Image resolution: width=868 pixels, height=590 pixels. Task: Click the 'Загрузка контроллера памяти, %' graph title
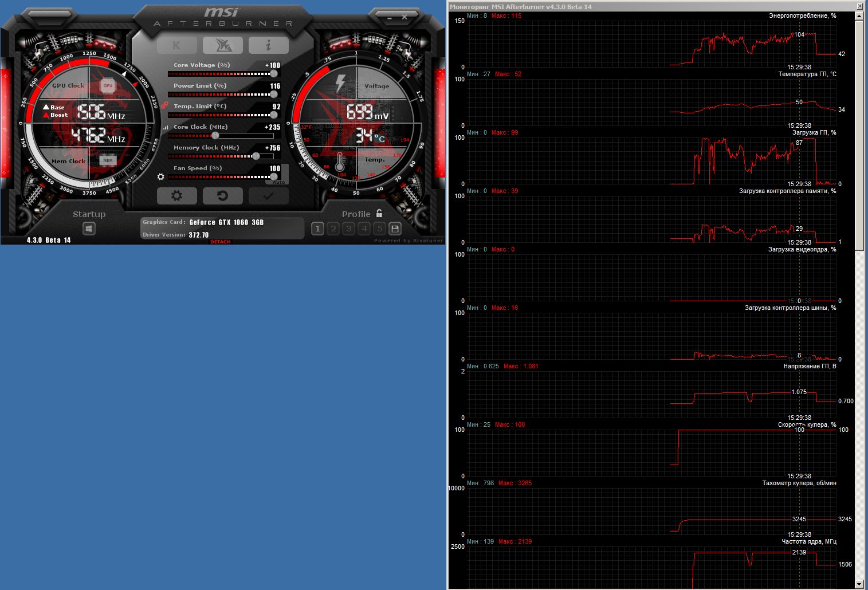click(x=788, y=191)
